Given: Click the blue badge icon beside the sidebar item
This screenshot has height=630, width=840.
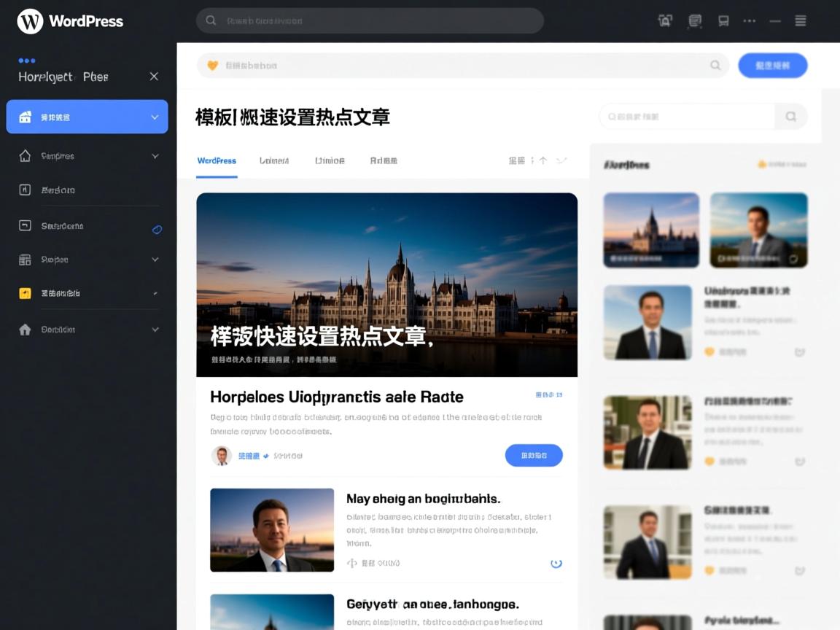Looking at the screenshot, I should [x=157, y=230].
